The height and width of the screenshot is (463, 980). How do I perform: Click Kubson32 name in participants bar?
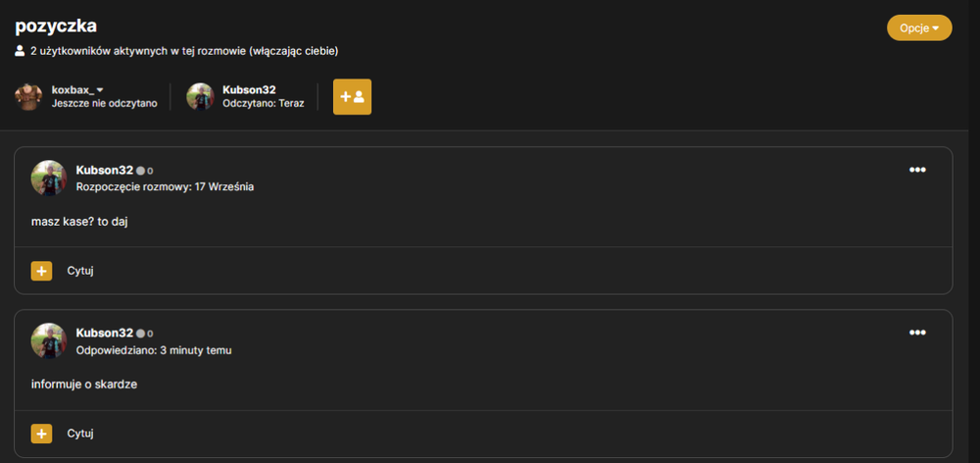point(249,90)
